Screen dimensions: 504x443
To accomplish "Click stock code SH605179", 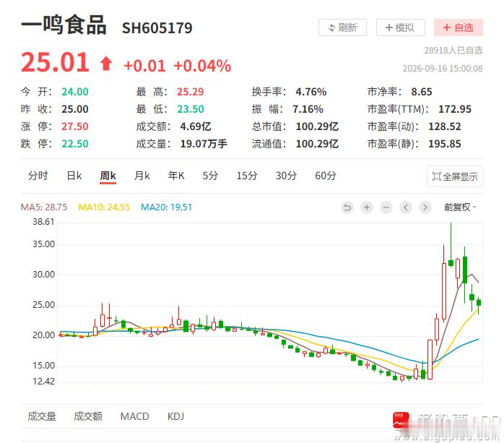I will click(157, 28).
